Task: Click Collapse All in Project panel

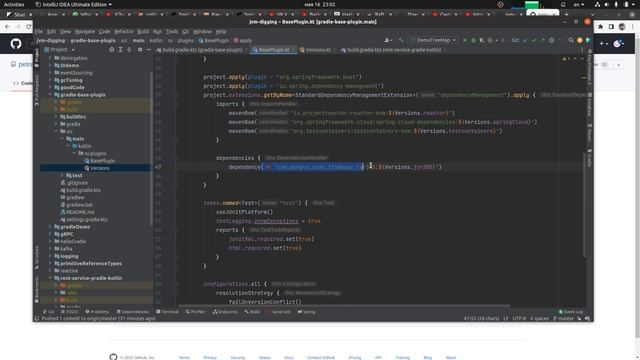Action: click(129, 49)
